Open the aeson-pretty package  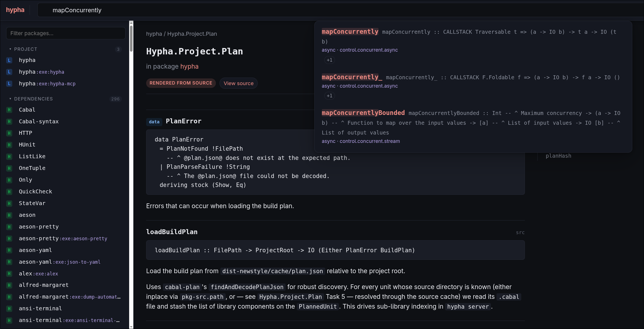[39, 227]
